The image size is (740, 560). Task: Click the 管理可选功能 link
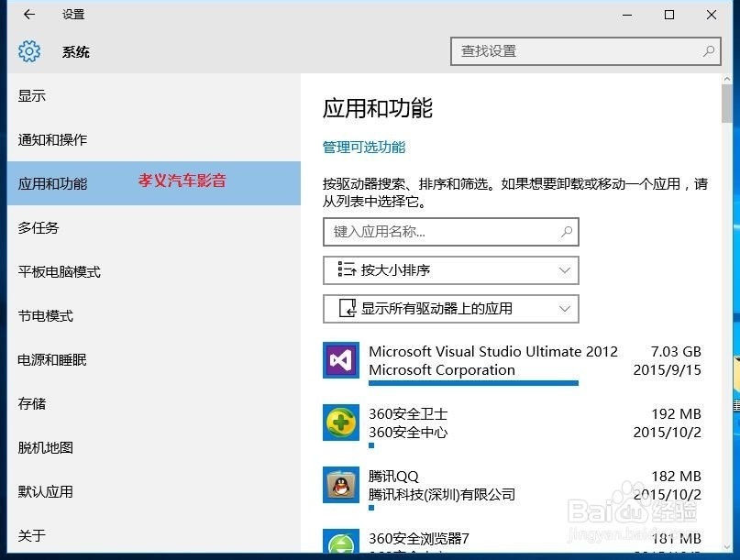click(364, 148)
